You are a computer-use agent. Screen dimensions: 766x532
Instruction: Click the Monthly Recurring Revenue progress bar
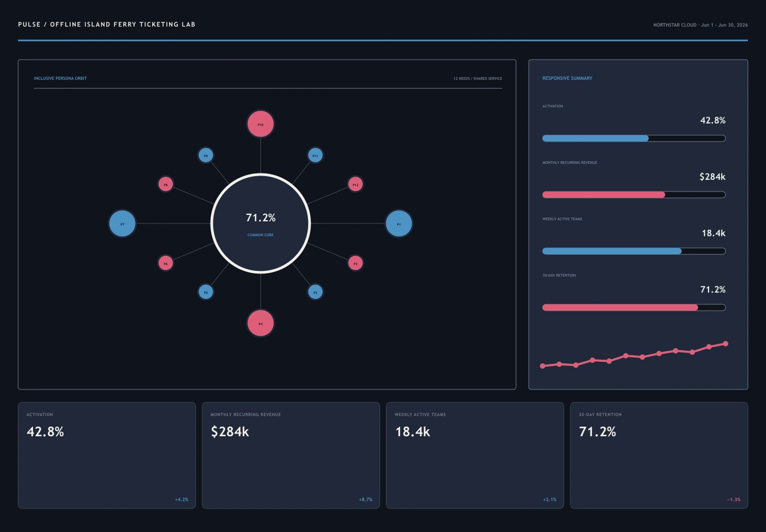(x=634, y=195)
